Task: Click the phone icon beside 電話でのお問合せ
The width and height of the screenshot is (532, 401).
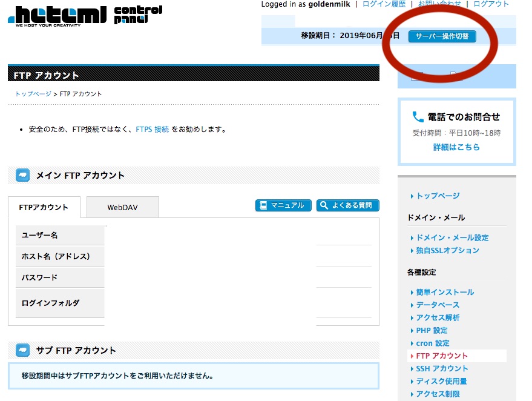Action: [x=418, y=117]
